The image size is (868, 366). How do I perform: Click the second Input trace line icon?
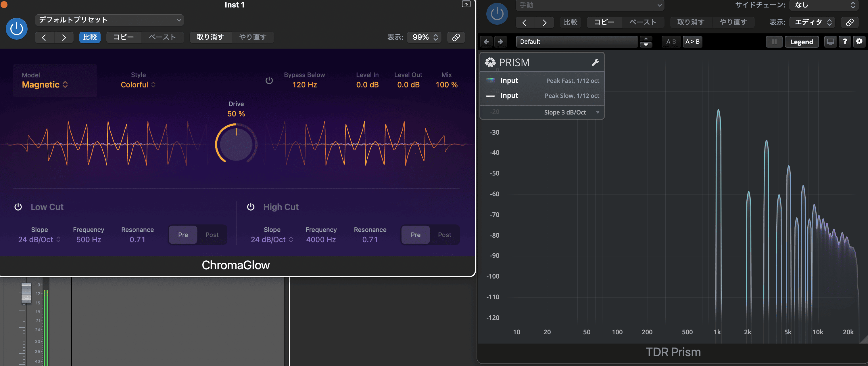490,96
